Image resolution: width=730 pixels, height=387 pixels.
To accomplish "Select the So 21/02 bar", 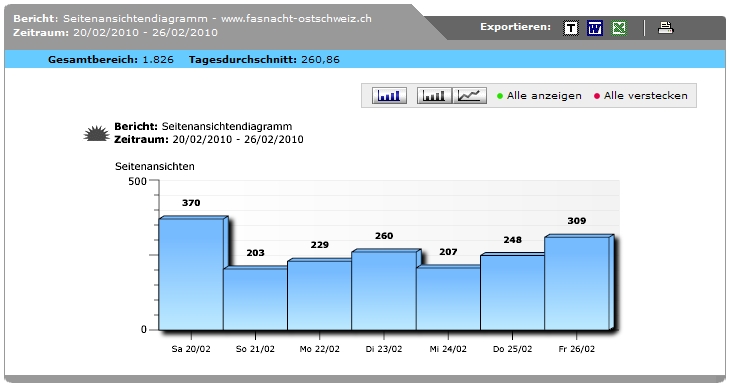I will [255, 299].
